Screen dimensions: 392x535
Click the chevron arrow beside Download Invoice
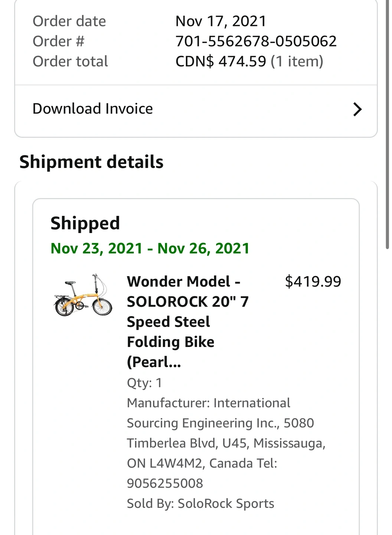click(357, 109)
